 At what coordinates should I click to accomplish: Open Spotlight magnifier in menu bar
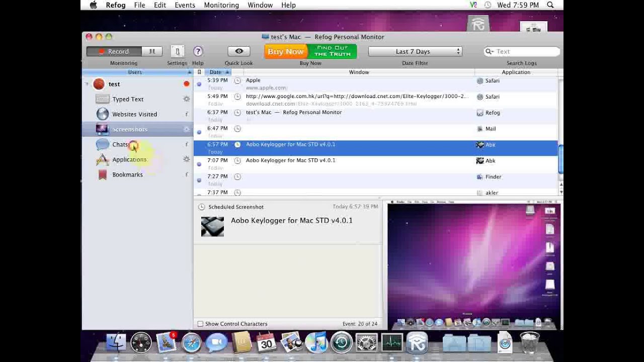click(x=550, y=5)
